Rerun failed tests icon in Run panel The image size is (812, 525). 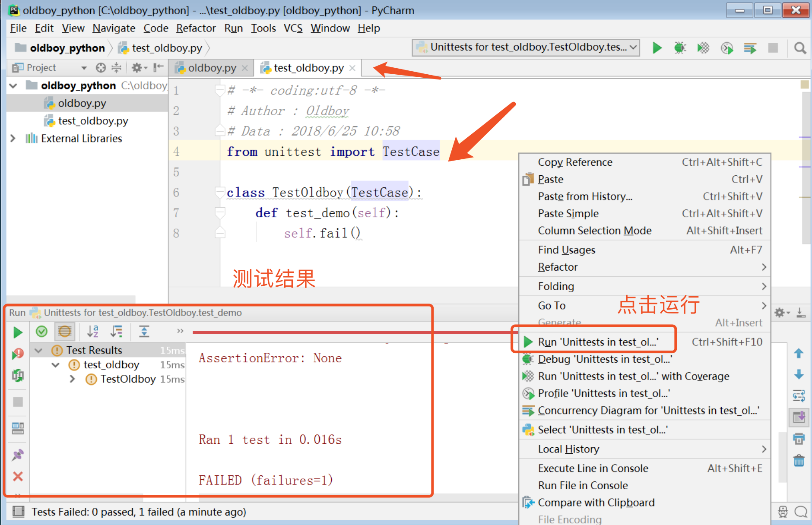pos(18,354)
